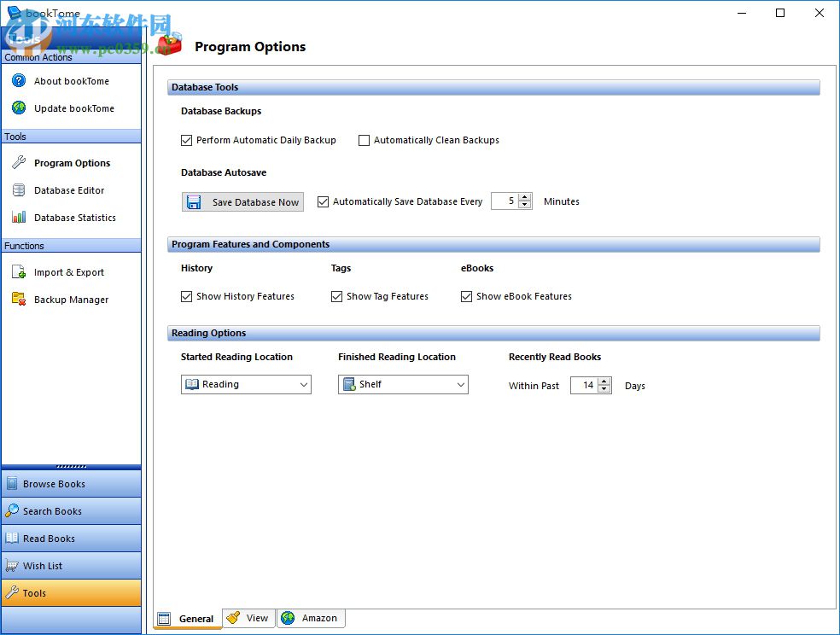
Task: Toggle Automatically Save Database Every checkbox
Action: [x=323, y=201]
